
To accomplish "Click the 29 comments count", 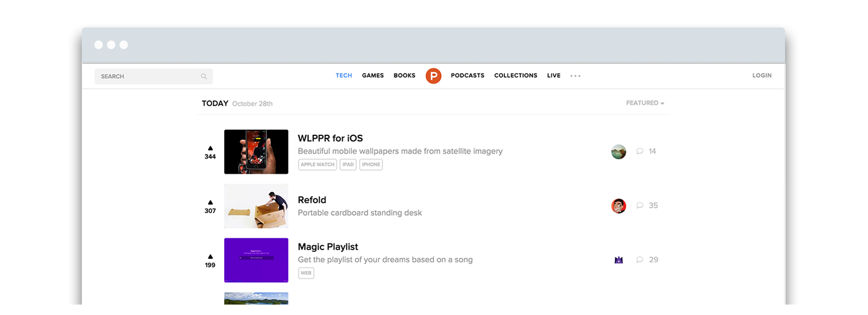I will pyautogui.click(x=653, y=259).
